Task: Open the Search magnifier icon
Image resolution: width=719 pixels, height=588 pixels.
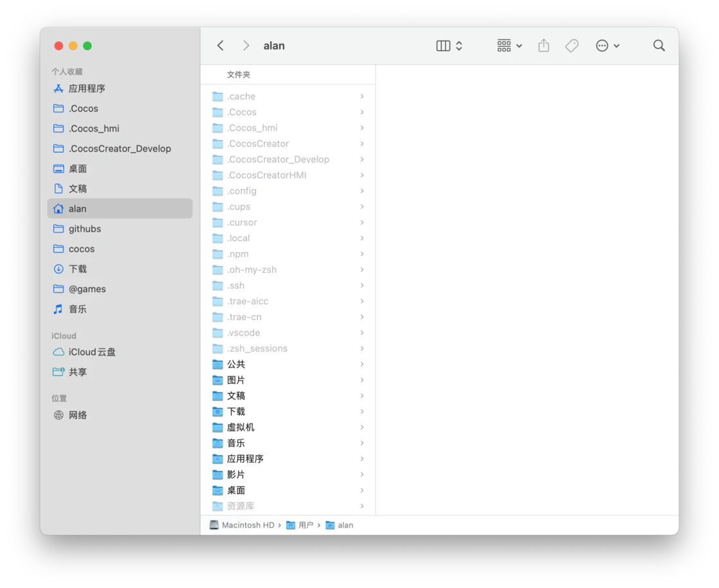Action: [659, 46]
